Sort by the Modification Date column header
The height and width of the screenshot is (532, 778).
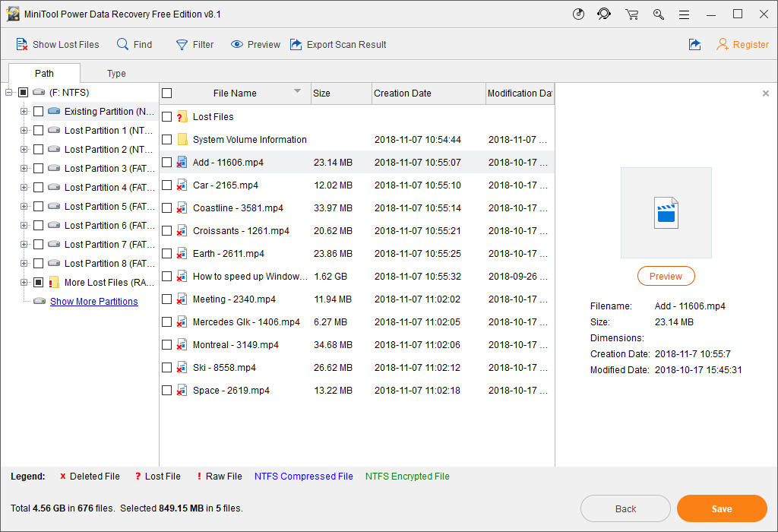pos(520,93)
